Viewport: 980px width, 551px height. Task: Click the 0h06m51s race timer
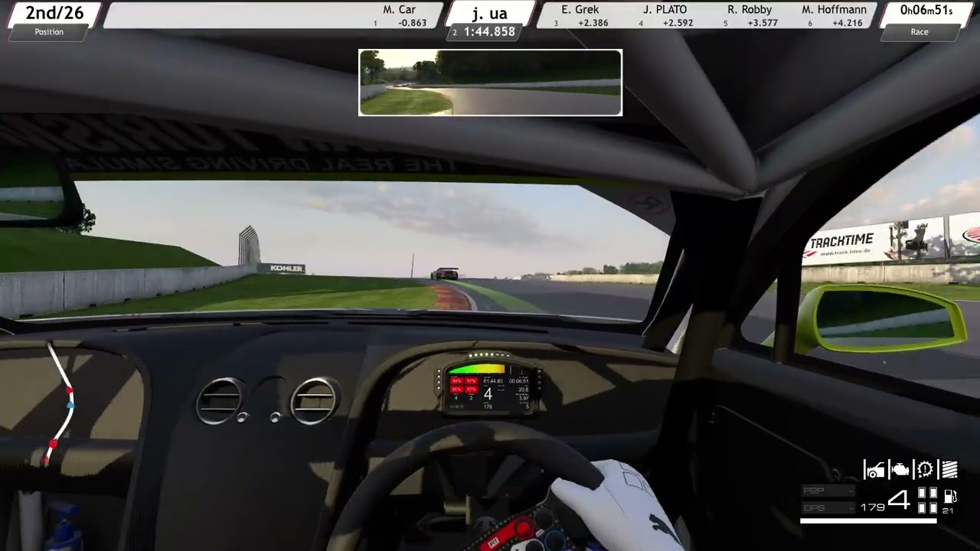point(926,11)
